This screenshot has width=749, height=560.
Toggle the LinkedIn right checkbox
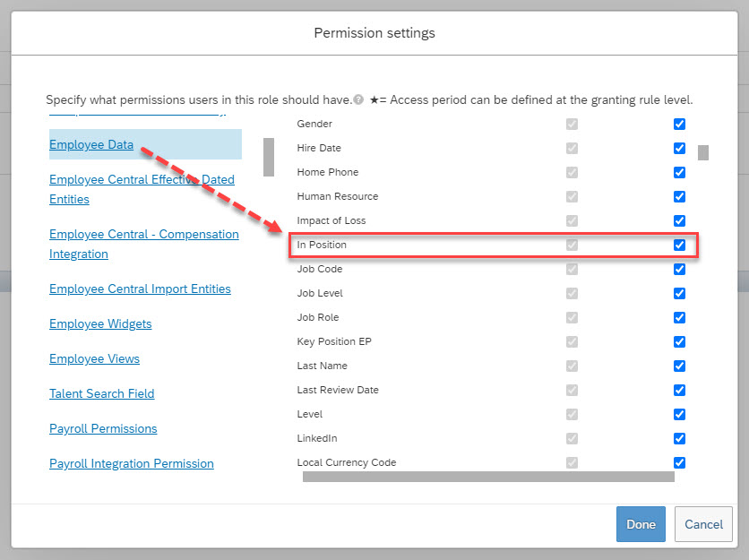tap(679, 438)
